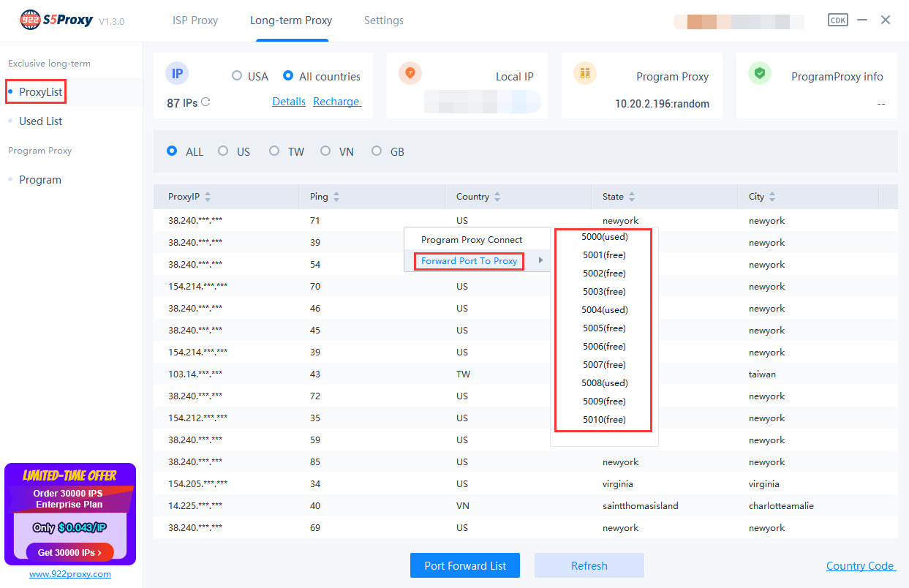
Task: Click Get 30000 IPs offer button
Action: pyautogui.click(x=69, y=553)
